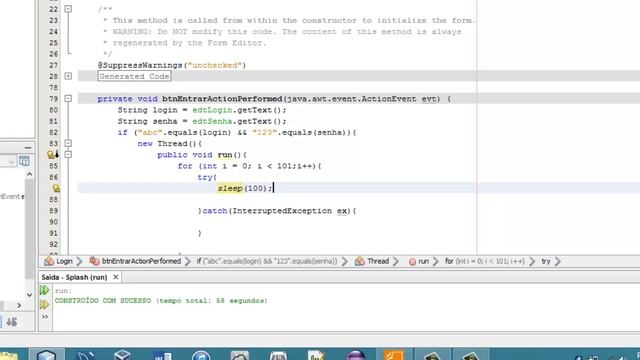Click the lightbulb hint icon beside sleep(100)
The width and height of the screenshot is (640, 360).
coord(56,188)
